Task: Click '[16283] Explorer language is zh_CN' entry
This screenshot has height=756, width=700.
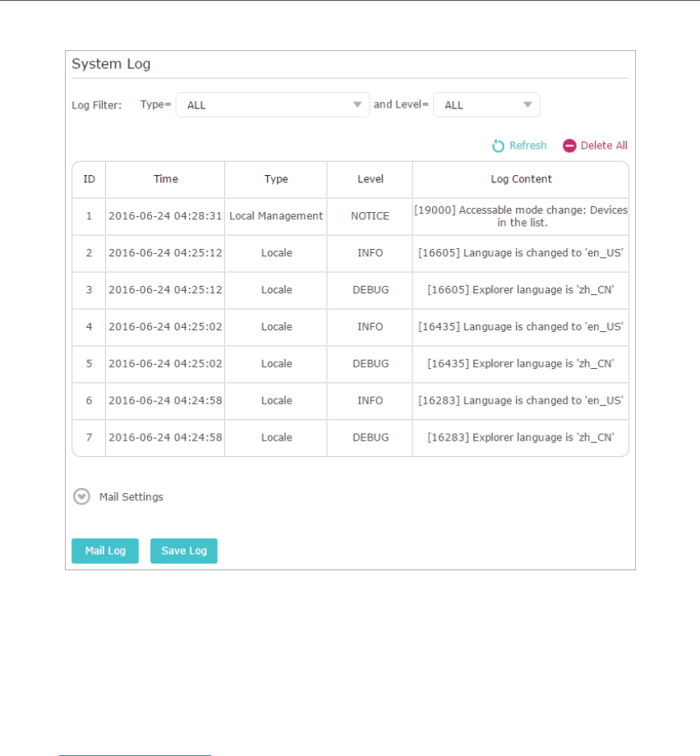Action: [521, 438]
